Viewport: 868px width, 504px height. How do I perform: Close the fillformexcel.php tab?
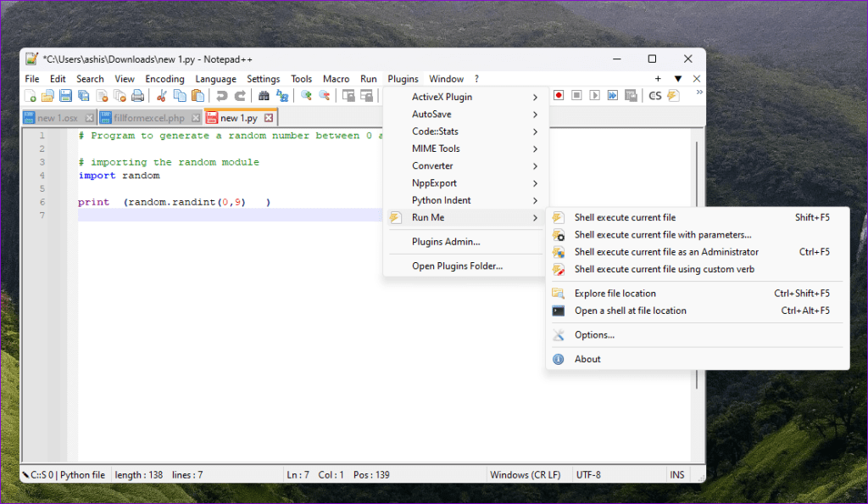tap(196, 118)
